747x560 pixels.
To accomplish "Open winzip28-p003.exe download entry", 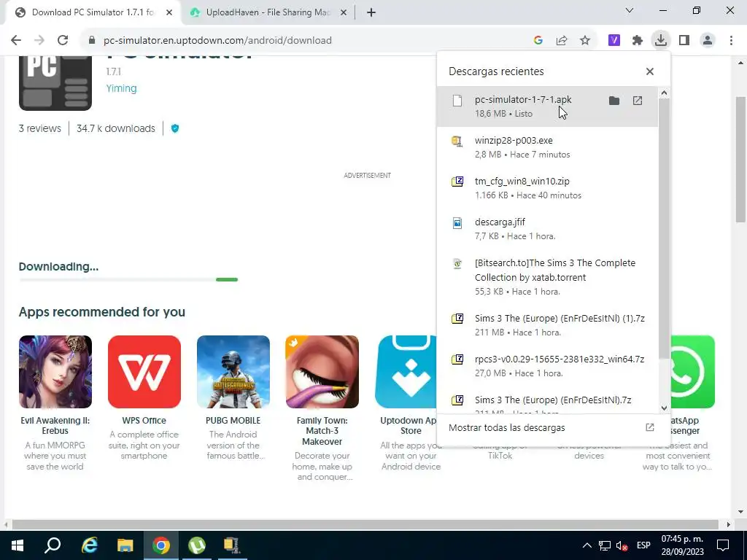I will (x=547, y=147).
